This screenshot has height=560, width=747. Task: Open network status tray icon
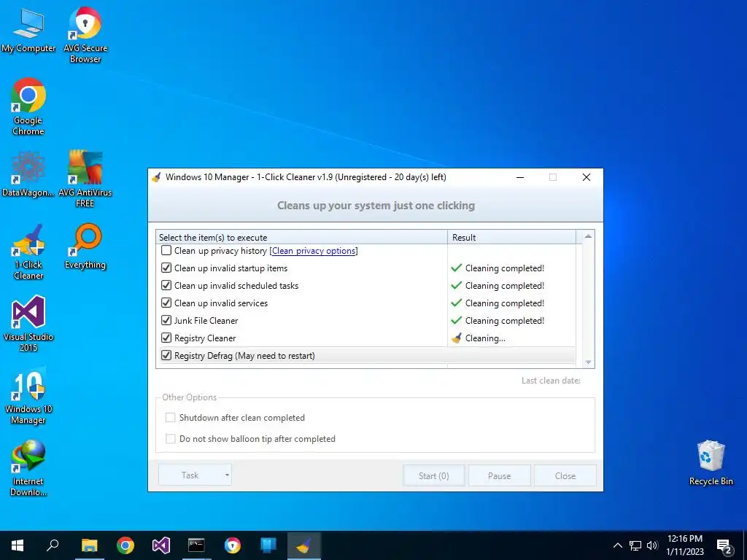(635, 545)
